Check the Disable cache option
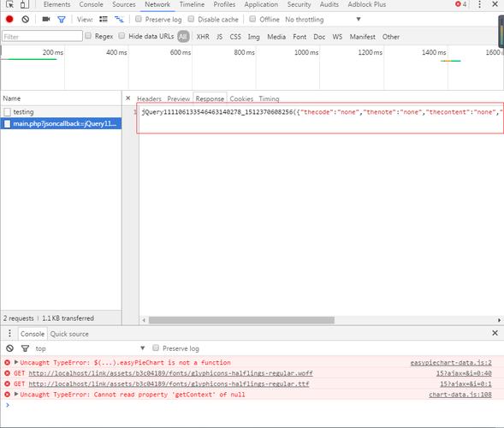This screenshot has width=504, height=428. click(191, 19)
